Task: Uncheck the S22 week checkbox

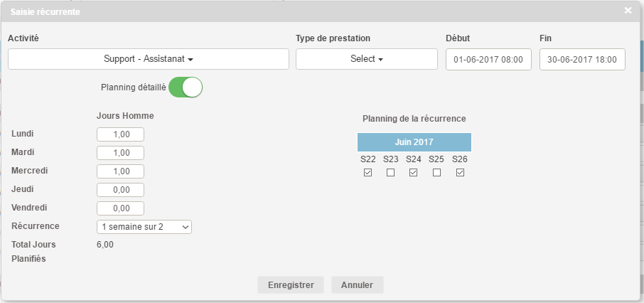Action: pyautogui.click(x=367, y=173)
